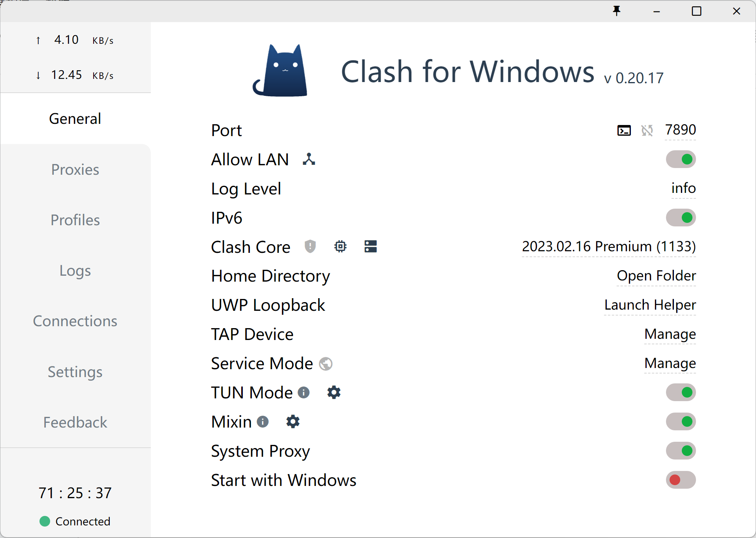Click the driver card icon beside Clash Core
This screenshot has height=538, width=756.
click(371, 247)
